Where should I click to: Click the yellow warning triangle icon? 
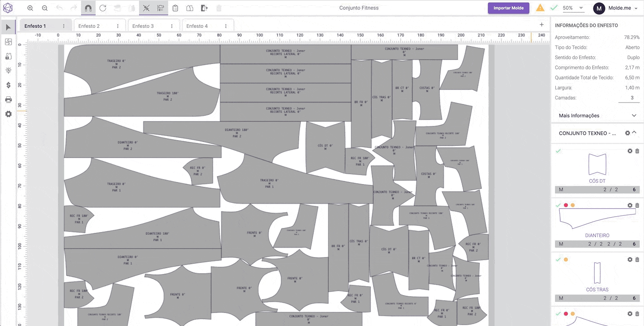[540, 8]
